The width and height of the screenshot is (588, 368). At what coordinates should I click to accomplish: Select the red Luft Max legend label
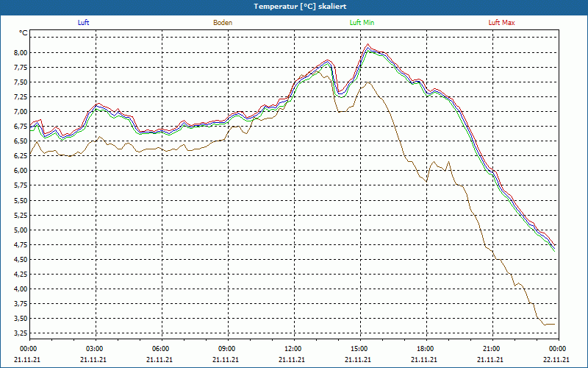point(501,23)
